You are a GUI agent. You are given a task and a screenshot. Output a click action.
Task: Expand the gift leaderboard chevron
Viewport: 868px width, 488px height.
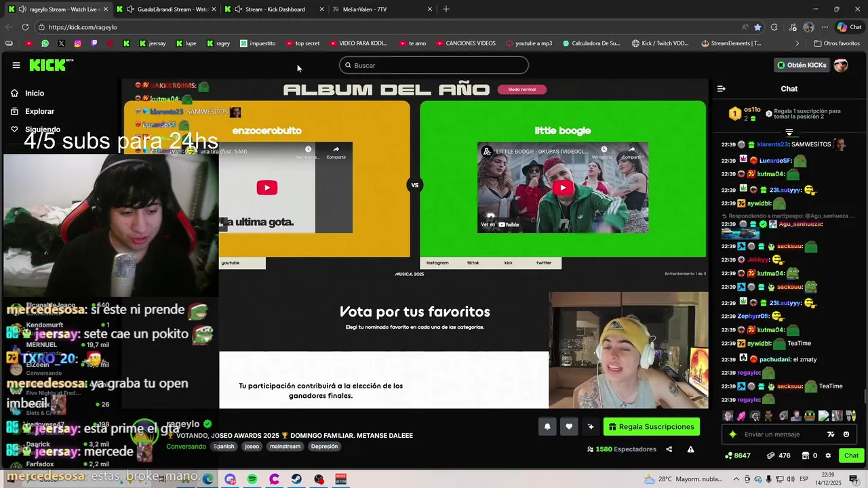pos(789,132)
